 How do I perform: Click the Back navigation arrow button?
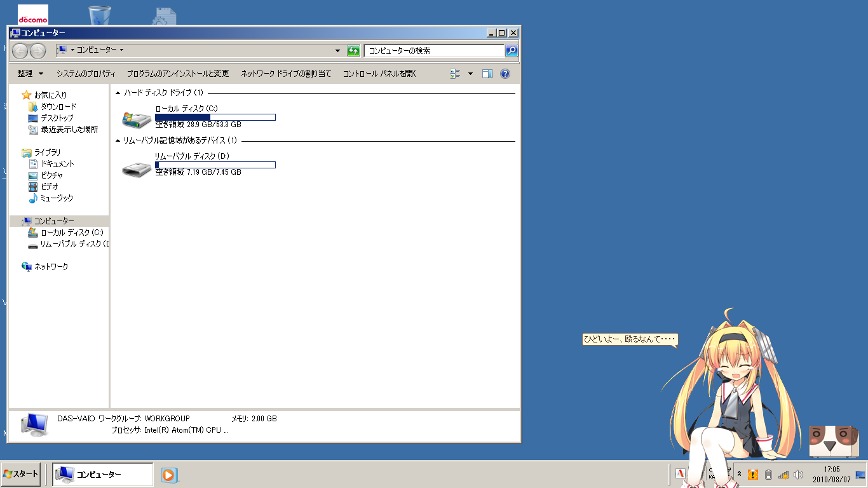pos(20,51)
